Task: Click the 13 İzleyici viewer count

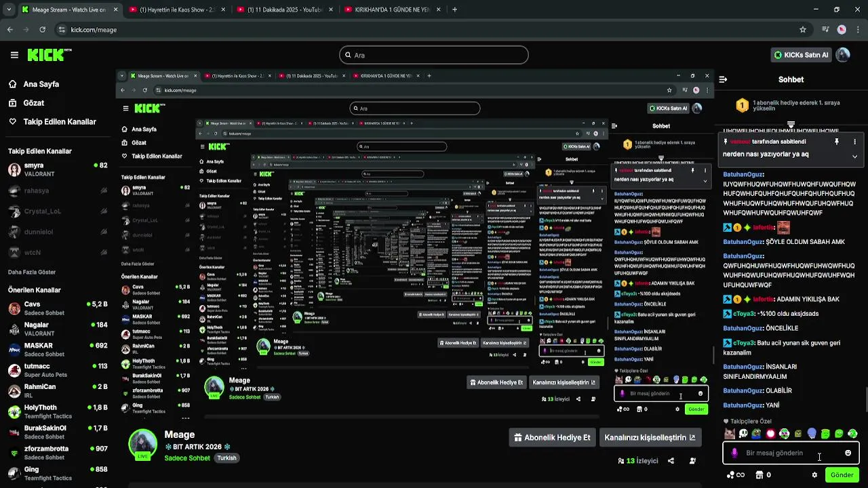Action: click(637, 461)
